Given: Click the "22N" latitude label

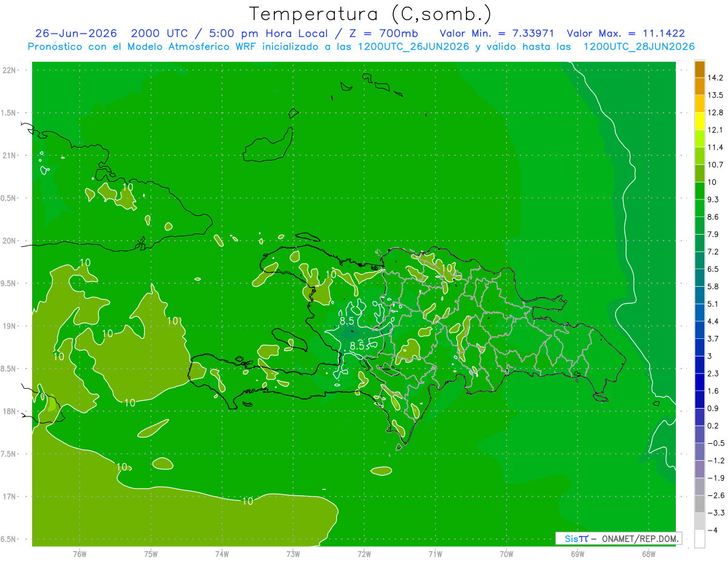Looking at the screenshot, I should [x=10, y=70].
